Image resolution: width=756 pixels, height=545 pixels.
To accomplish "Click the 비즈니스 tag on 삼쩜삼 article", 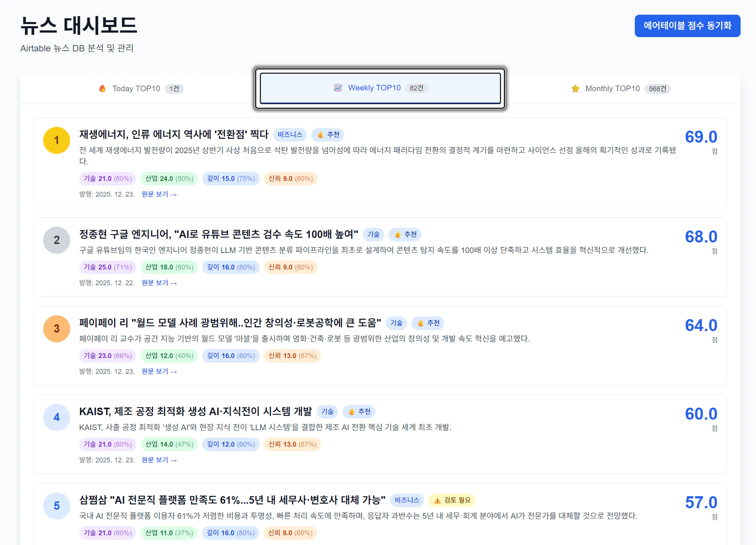I will (x=407, y=500).
